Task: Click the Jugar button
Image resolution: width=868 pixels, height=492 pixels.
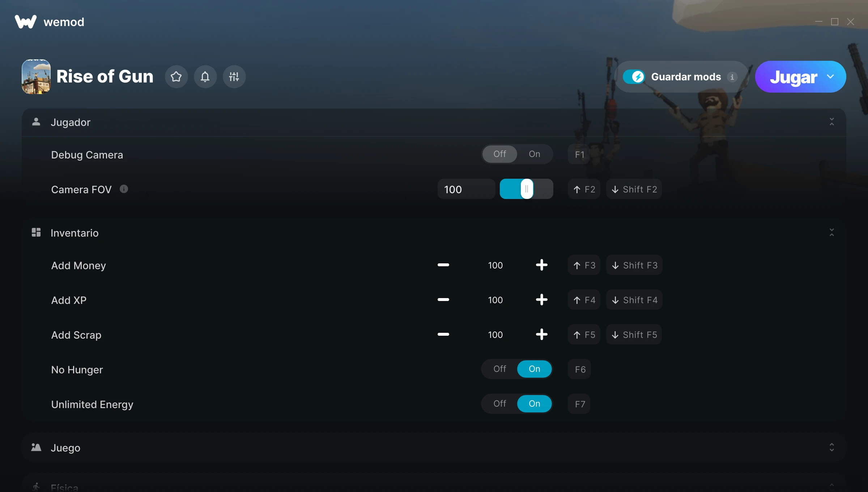Action: (793, 77)
